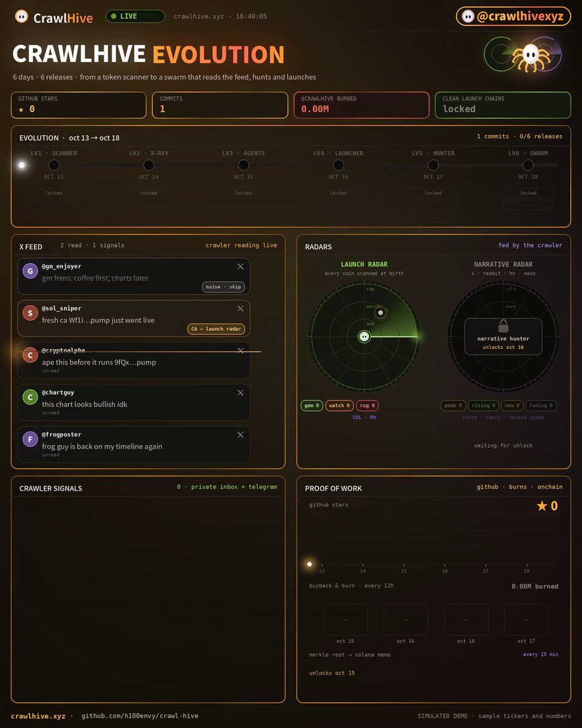The height and width of the screenshot is (728, 582).
Task: Click the GitHub Stars stat card
Action: [79, 105]
